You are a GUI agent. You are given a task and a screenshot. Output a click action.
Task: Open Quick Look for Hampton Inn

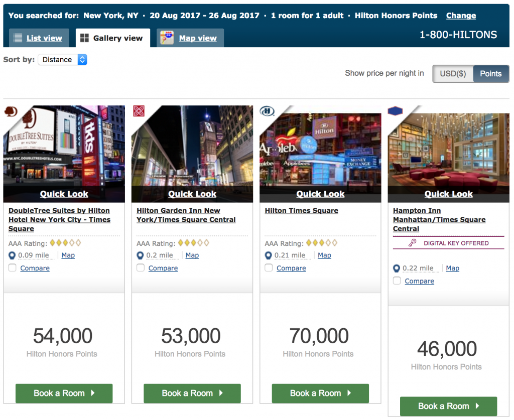(x=448, y=194)
